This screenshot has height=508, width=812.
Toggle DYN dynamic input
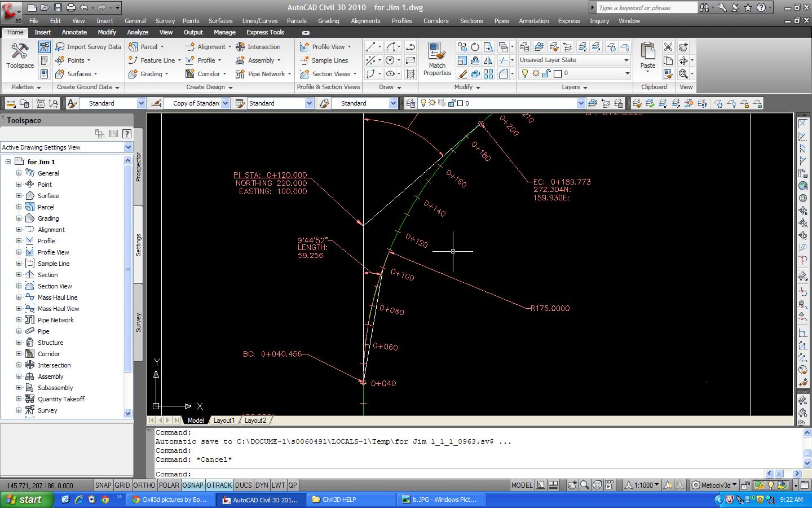[262, 485]
